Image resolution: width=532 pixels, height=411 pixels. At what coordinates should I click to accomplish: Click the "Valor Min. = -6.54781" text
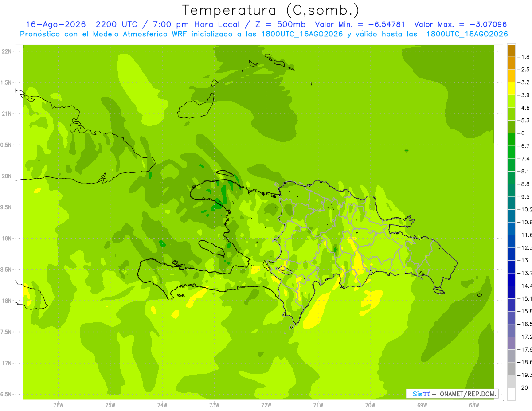360,24
